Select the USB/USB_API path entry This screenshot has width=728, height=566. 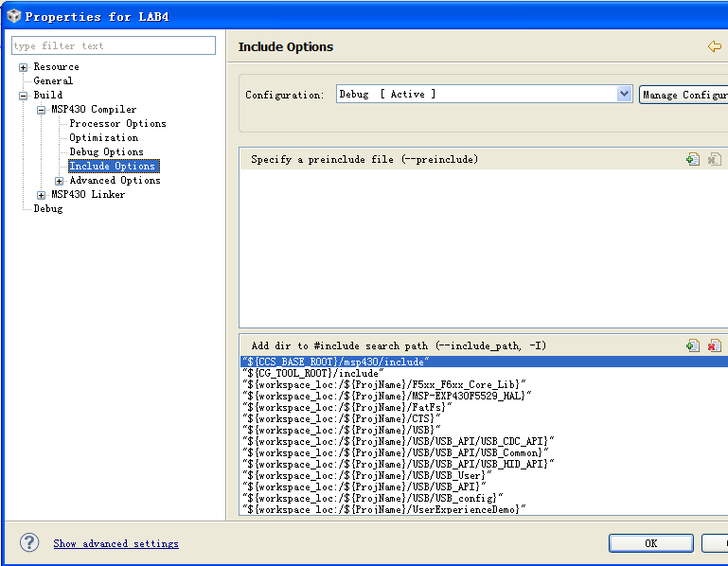tap(485, 486)
